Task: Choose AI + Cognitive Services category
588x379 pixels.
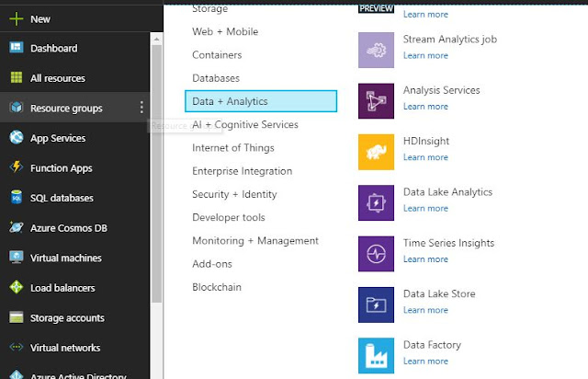Action: [245, 124]
